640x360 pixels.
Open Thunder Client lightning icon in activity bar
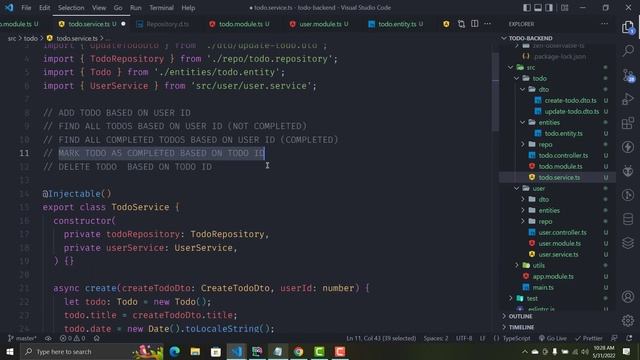coord(628,147)
